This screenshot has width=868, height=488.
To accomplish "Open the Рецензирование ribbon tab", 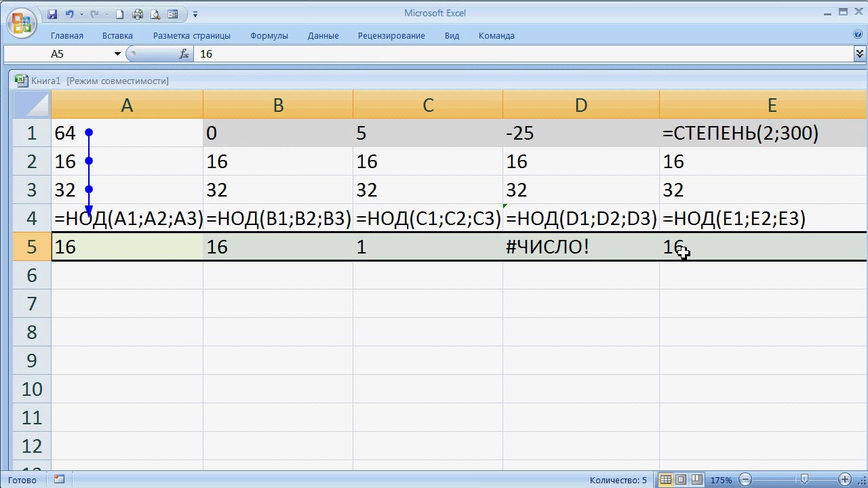I will coord(391,35).
